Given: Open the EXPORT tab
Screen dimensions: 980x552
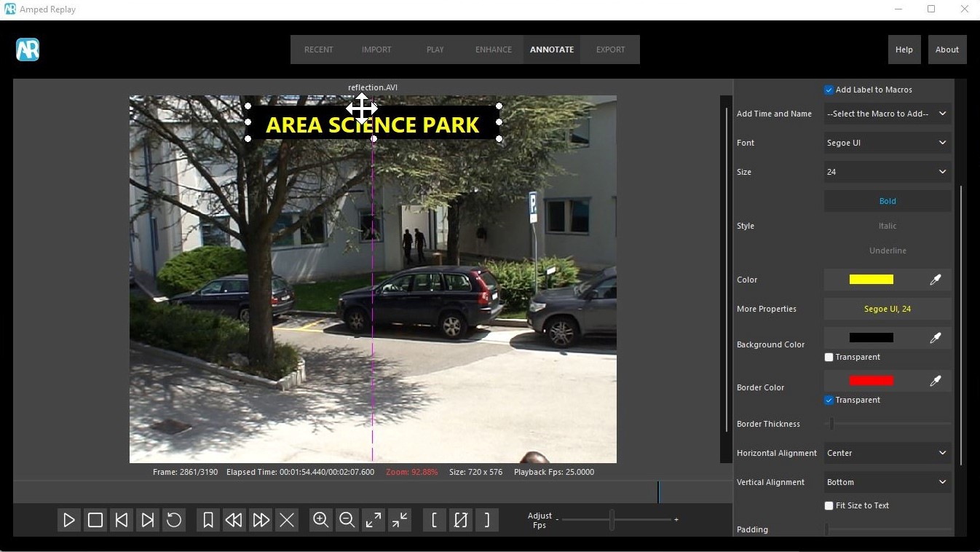Looking at the screenshot, I should click(610, 50).
